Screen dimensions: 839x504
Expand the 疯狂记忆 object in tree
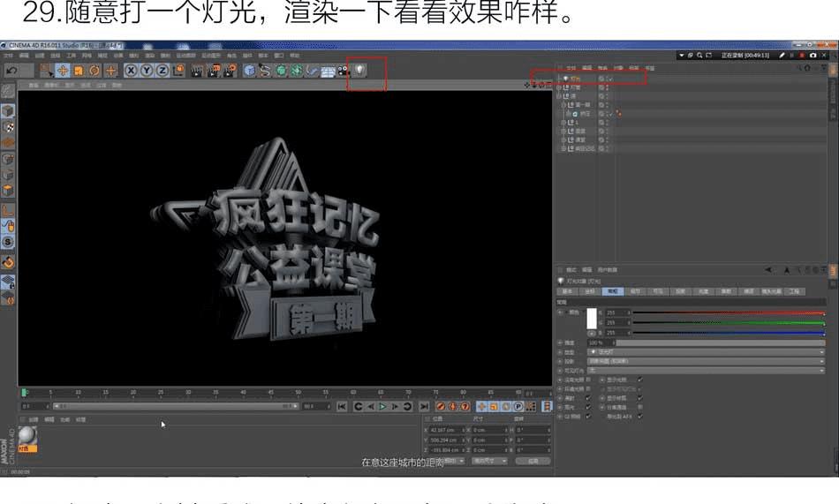pyautogui.click(x=563, y=148)
